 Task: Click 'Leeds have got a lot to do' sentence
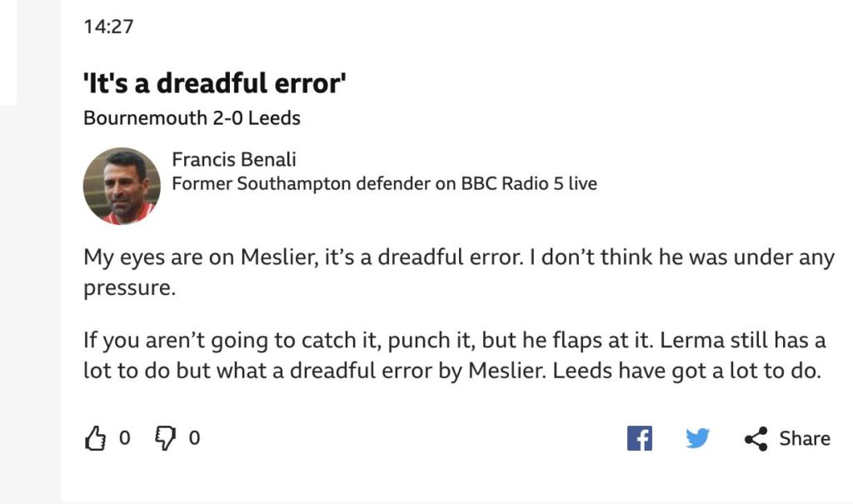coord(686,371)
